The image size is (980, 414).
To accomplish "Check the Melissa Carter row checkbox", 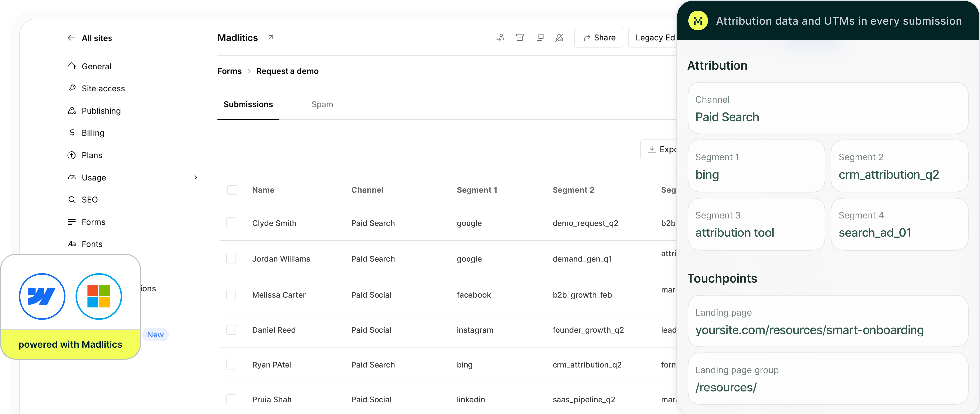I will point(231,294).
